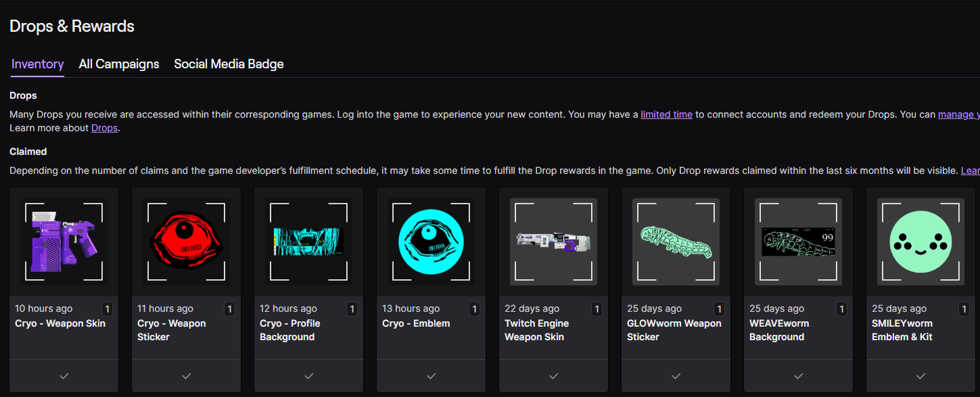
Task: Click the quantity badge on SMILEYworm Emblem
Action: 964,309
